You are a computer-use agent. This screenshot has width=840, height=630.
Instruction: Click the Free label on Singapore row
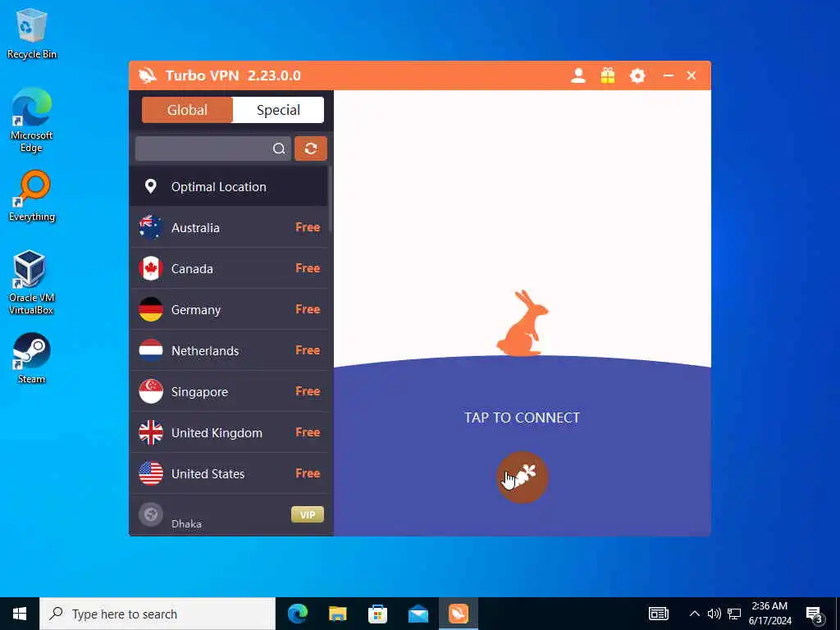click(x=308, y=391)
